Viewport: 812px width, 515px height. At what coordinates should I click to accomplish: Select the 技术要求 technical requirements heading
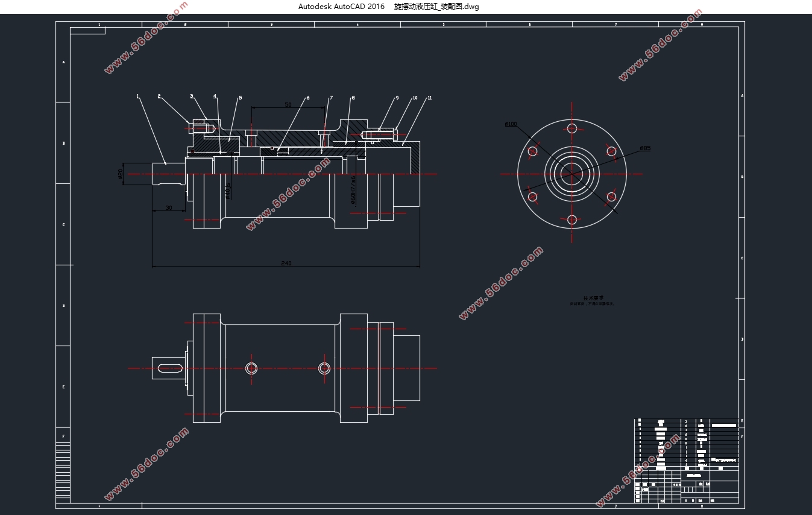coord(593,298)
